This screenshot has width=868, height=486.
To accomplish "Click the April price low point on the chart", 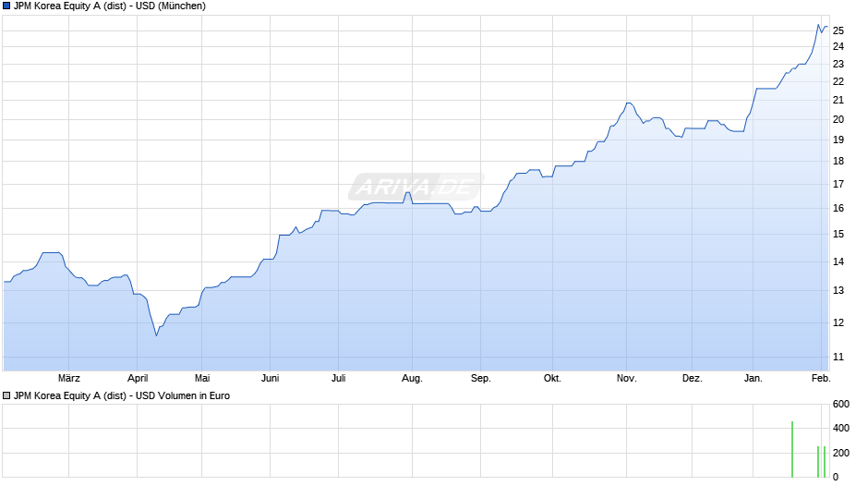I will tap(157, 335).
